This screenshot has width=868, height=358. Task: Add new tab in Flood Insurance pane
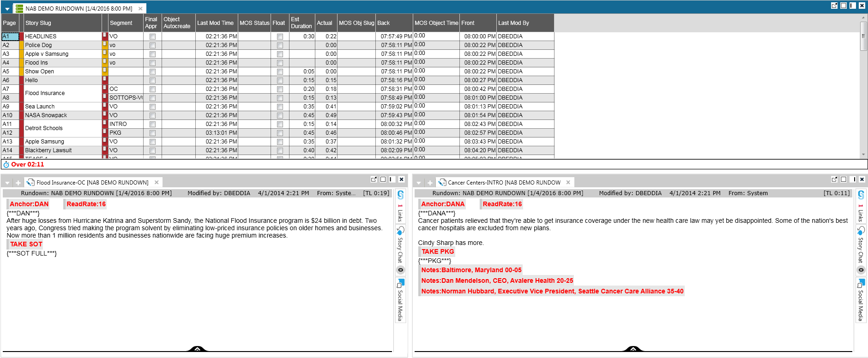tap(18, 183)
